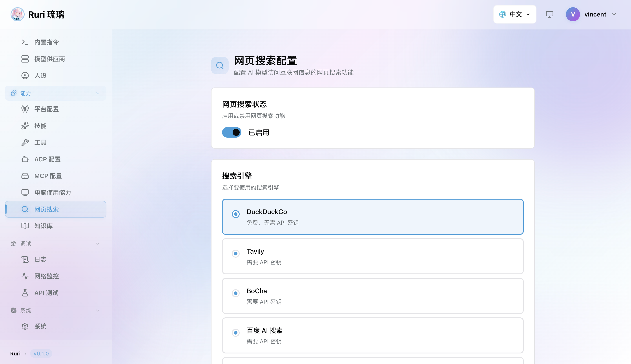Image resolution: width=631 pixels, height=364 pixels.
Task: Click the v0.1.0 version badge
Action: 41,353
